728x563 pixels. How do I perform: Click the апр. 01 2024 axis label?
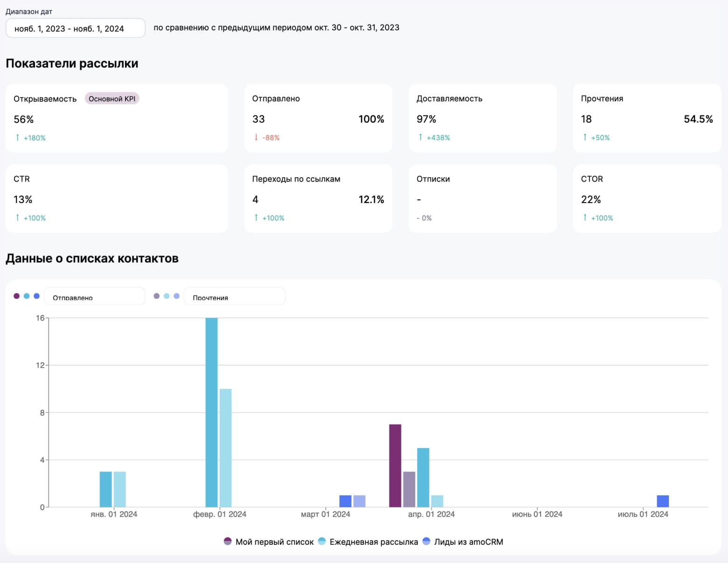pyautogui.click(x=432, y=514)
